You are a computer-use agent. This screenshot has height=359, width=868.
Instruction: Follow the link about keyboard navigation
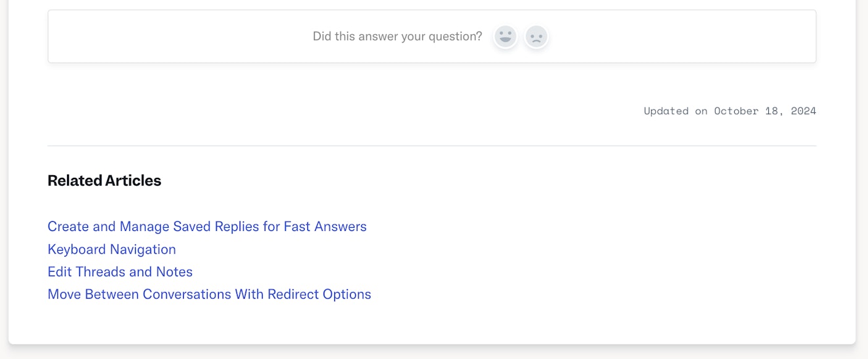(x=112, y=249)
